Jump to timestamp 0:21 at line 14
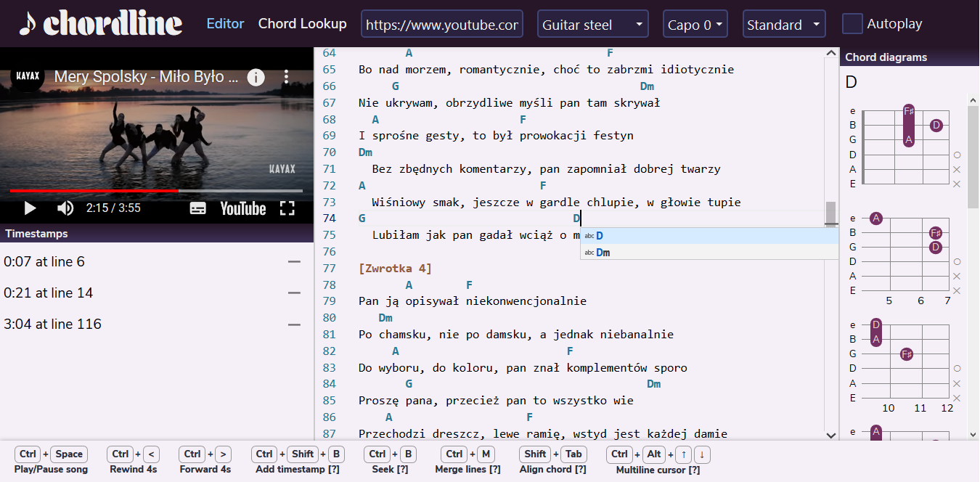980x482 pixels. (49, 293)
